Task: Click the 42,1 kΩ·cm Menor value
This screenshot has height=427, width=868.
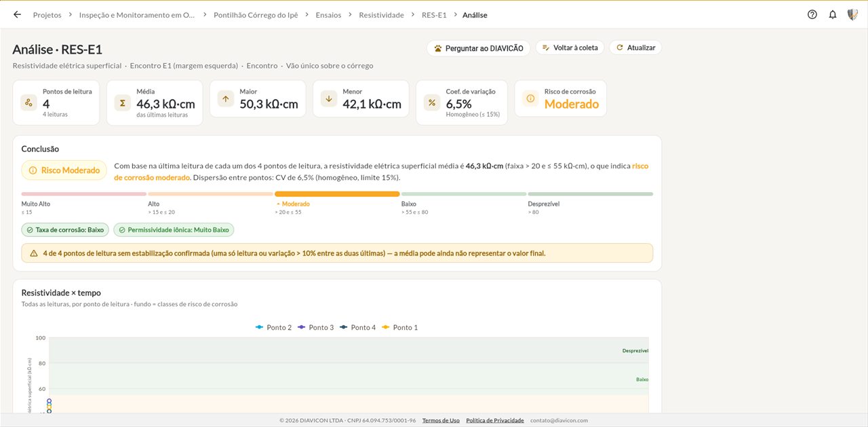Action: coord(372,104)
